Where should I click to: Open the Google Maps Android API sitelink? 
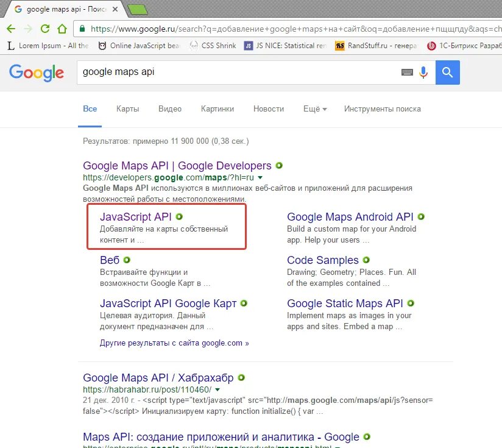350,217
